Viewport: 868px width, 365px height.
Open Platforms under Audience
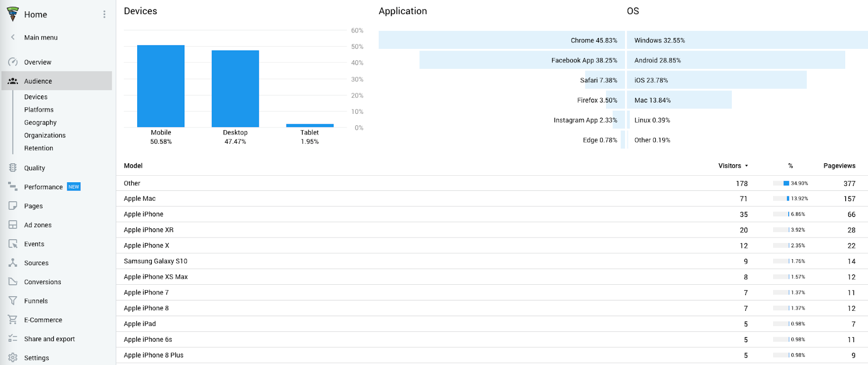[39, 110]
